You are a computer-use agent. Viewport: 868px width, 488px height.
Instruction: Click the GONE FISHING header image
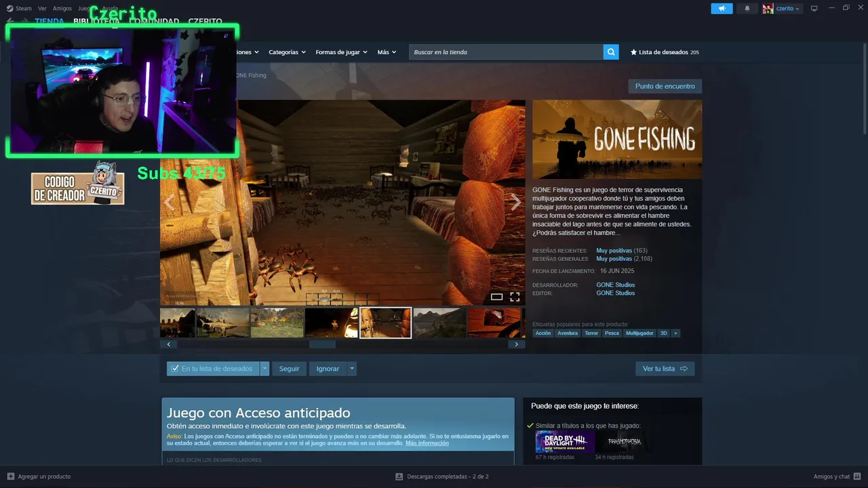point(617,140)
